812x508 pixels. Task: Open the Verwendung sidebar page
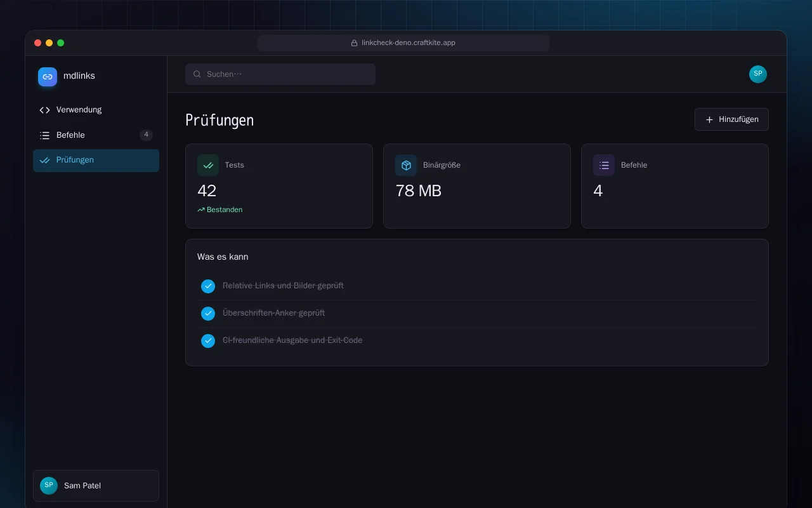[96, 110]
